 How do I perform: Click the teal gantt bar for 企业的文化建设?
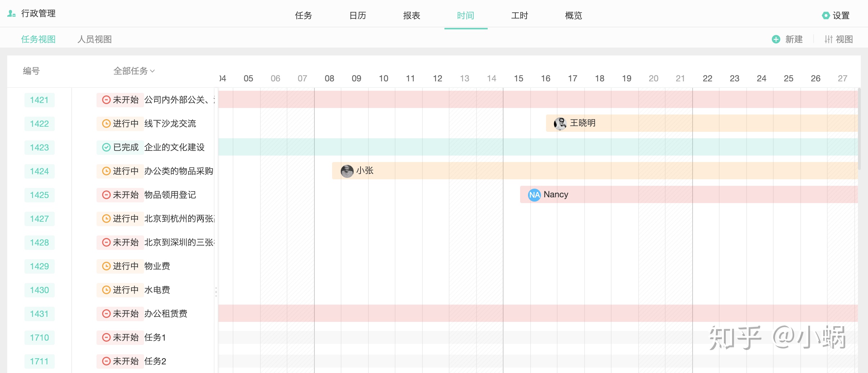538,147
